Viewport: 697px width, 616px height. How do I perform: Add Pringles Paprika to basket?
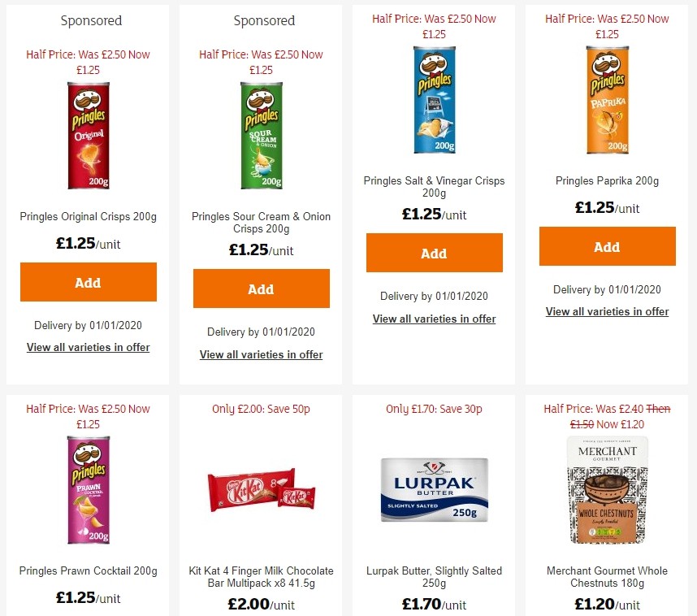[607, 245]
